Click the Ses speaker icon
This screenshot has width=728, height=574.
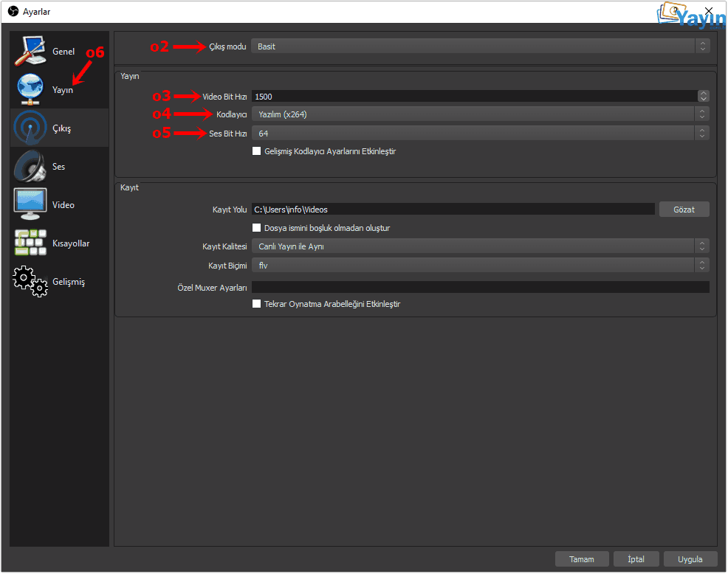[30, 166]
